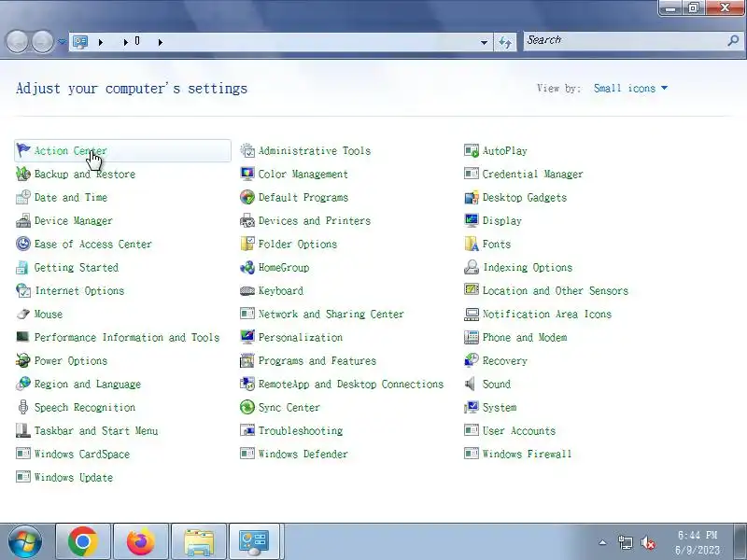Screen dimensions: 747x560
Task: Launch Firefox from the taskbar
Action: click(141, 542)
